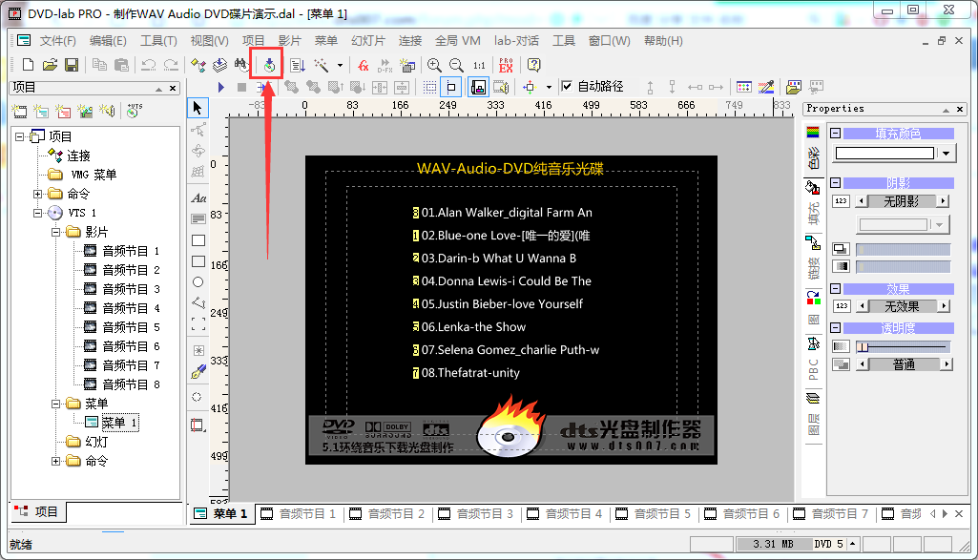
Task: Click the PRO EX toolbar icon
Action: 507,65
